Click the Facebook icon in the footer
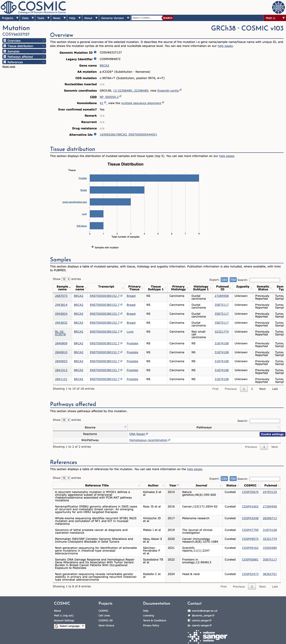Viewport: 286px width, 644px height. coord(189,620)
